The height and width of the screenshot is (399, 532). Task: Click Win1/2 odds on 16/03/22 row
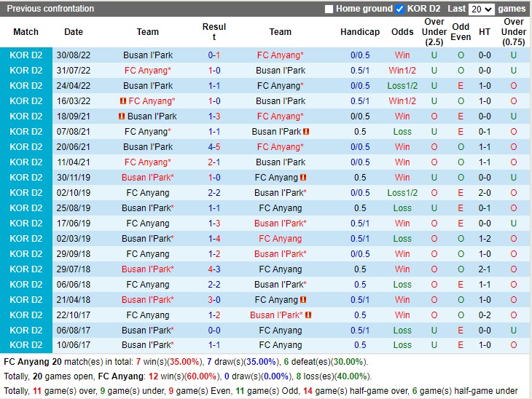tap(402, 101)
